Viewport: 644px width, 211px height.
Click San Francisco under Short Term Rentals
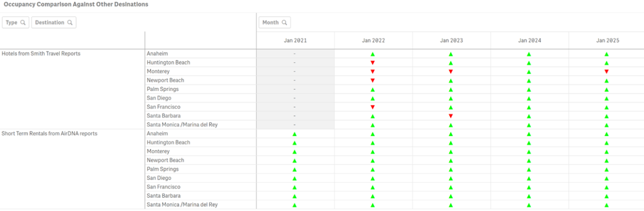coord(163,187)
